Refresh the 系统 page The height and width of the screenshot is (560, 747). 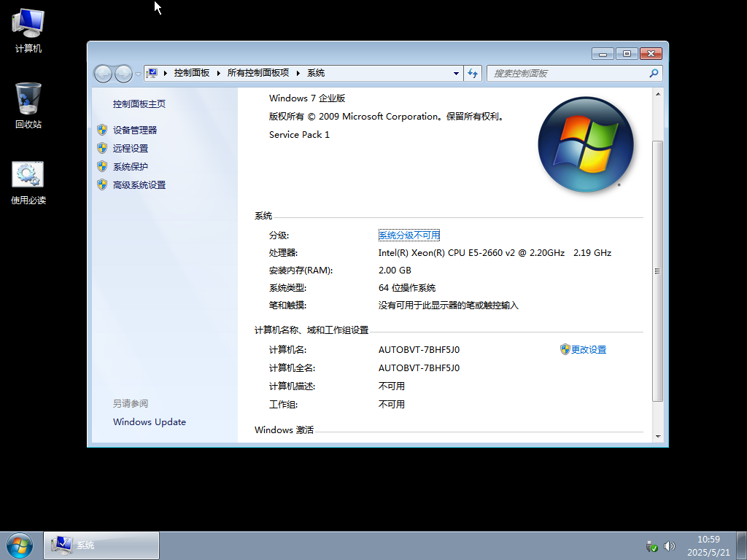(x=473, y=74)
